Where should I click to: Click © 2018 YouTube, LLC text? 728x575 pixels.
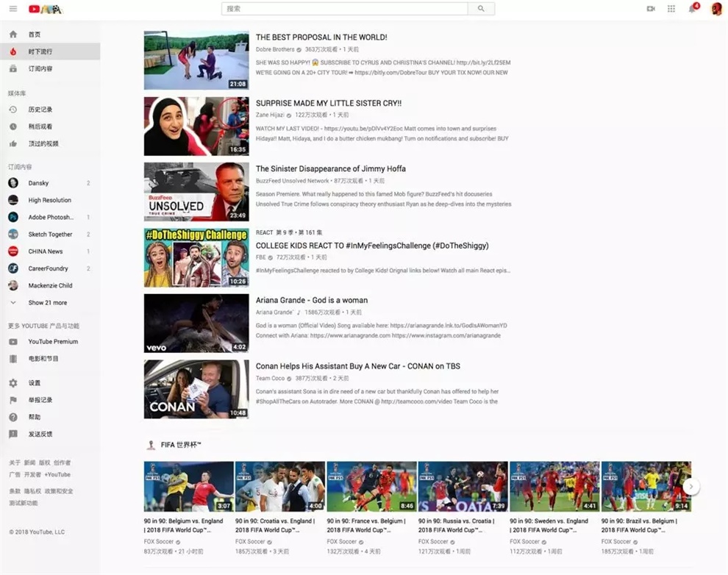click(x=37, y=532)
